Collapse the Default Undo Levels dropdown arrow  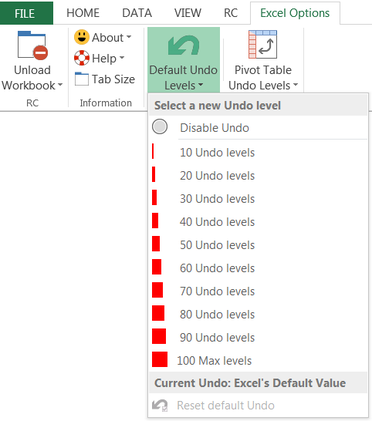(200, 85)
